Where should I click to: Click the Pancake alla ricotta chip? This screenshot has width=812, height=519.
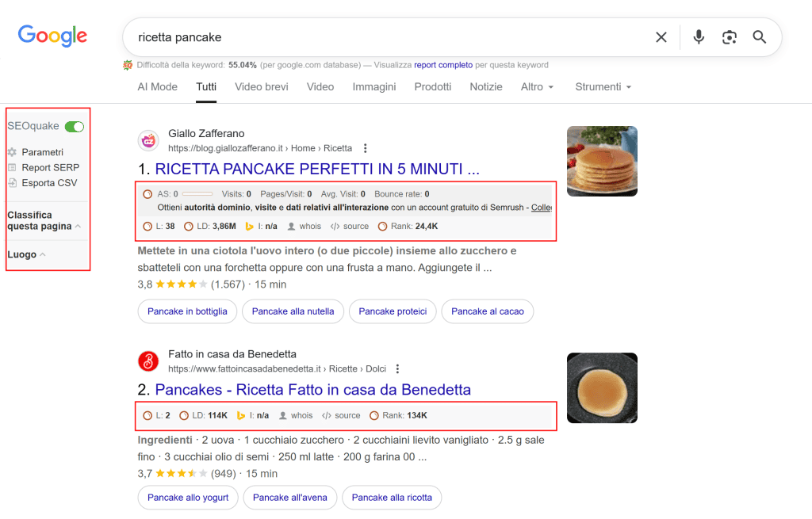pos(392,498)
